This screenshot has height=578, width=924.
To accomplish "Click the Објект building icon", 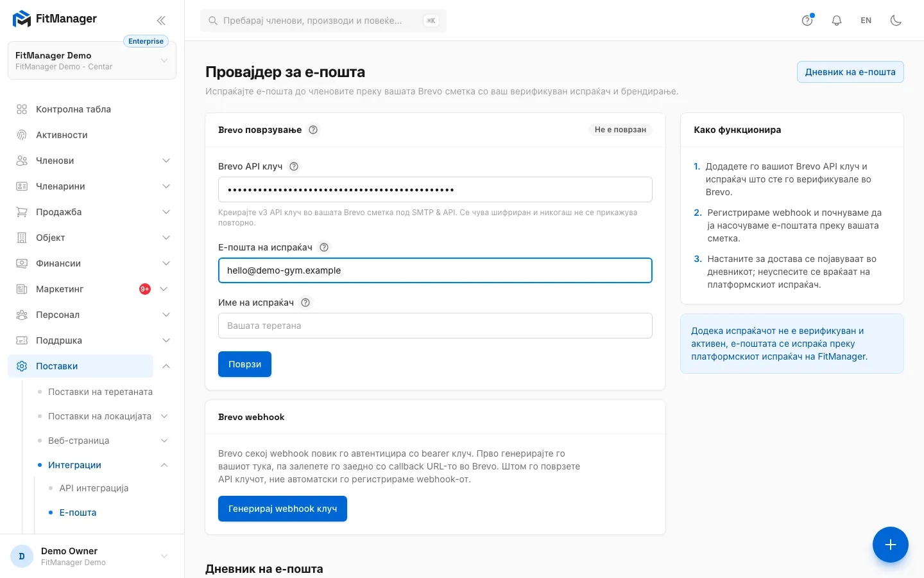I will coord(22,238).
